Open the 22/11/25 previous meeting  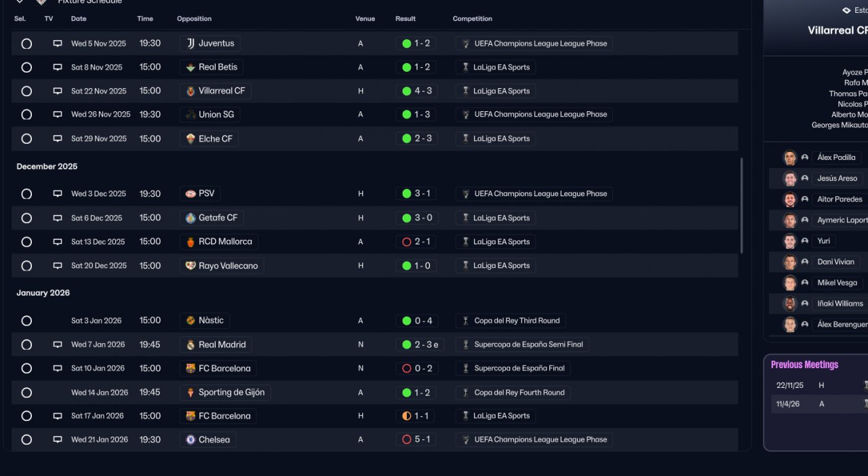point(790,385)
